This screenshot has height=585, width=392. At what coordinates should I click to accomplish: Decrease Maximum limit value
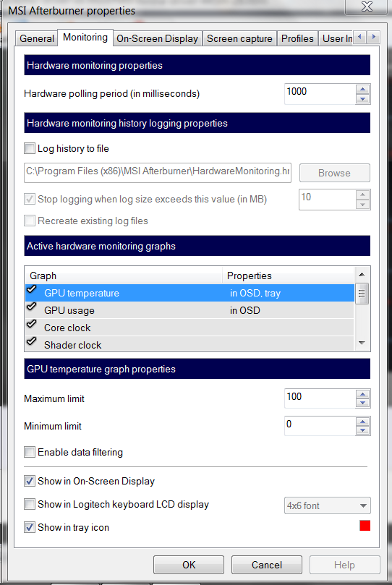pos(362,403)
